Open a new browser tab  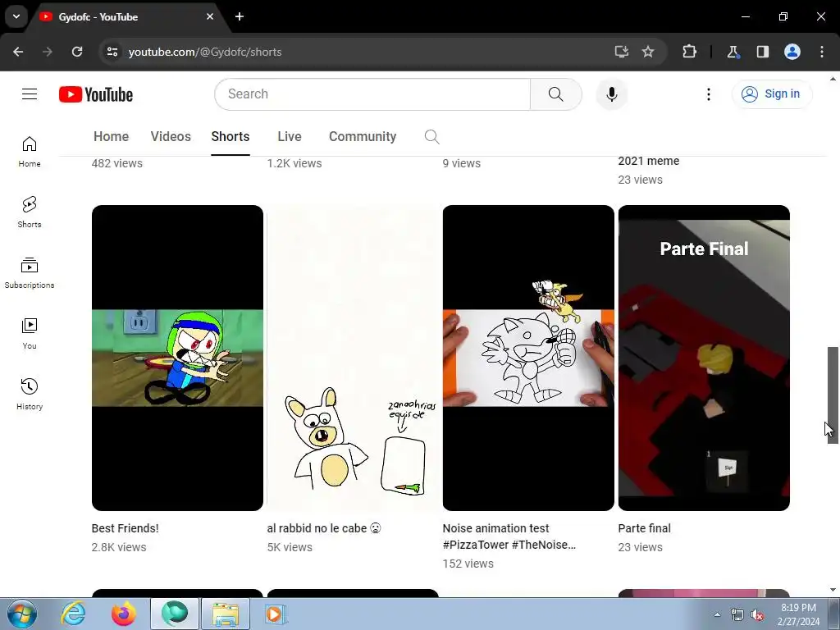(240, 16)
